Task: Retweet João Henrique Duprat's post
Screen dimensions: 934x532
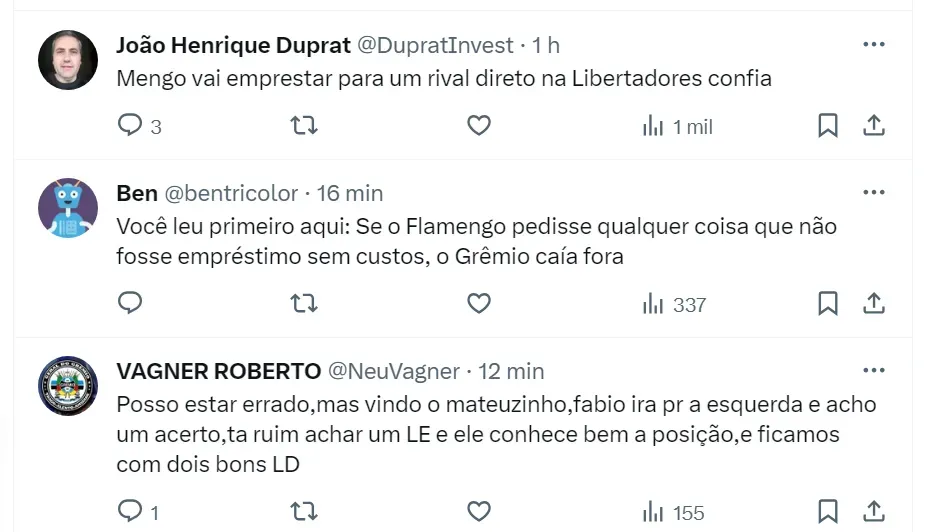Action: (304, 126)
